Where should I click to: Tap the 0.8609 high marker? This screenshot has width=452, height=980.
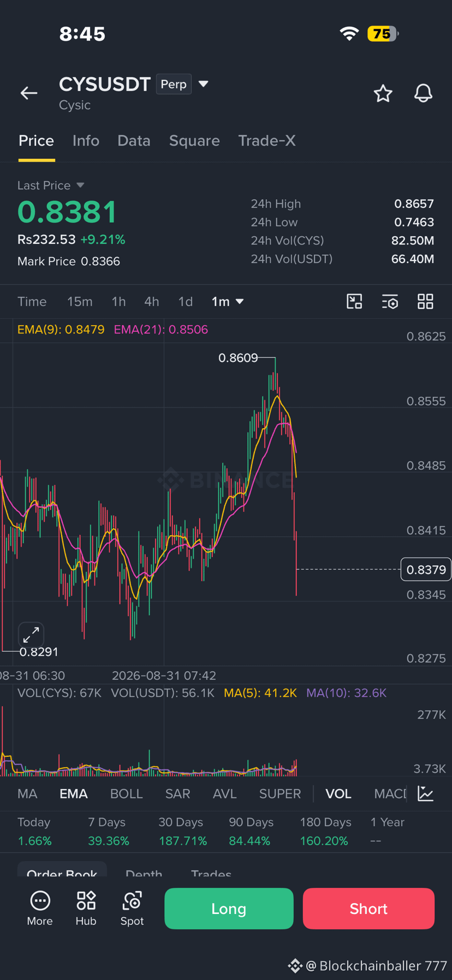238,358
